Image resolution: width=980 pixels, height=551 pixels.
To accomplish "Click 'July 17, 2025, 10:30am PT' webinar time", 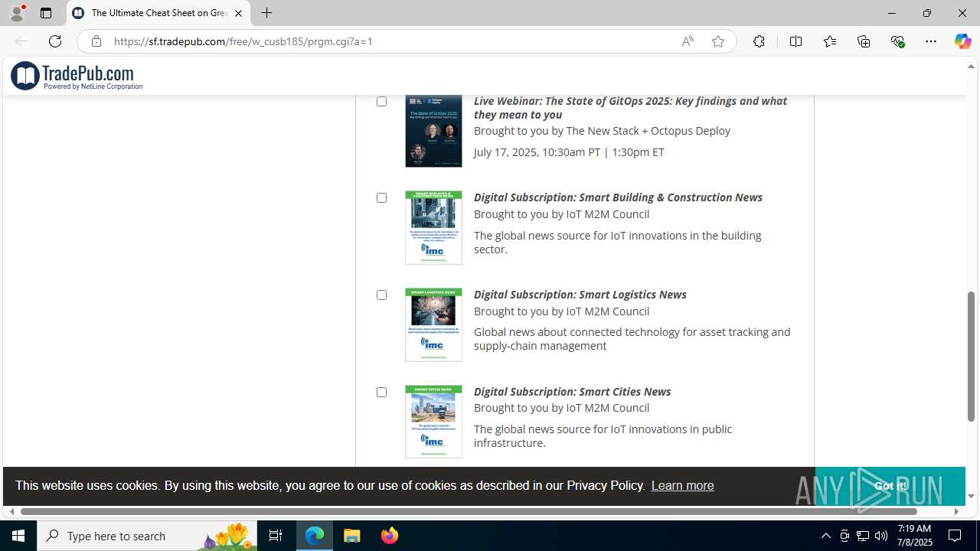I will 537,152.
